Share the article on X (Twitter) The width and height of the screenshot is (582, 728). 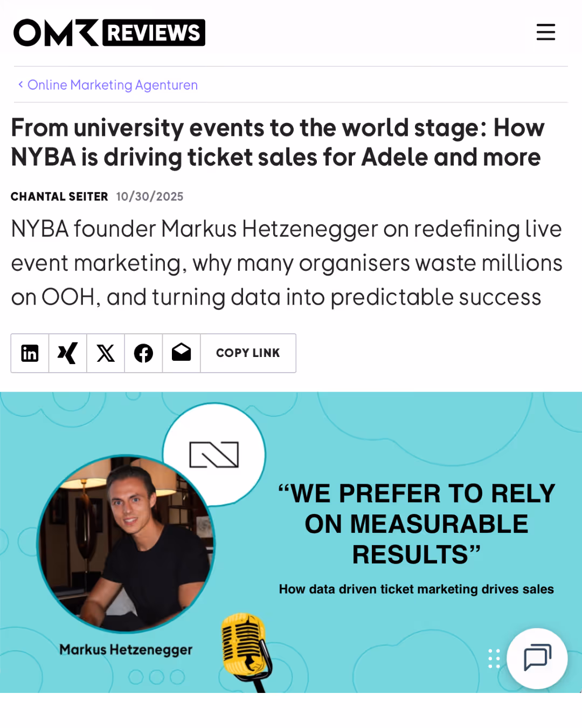[106, 353]
